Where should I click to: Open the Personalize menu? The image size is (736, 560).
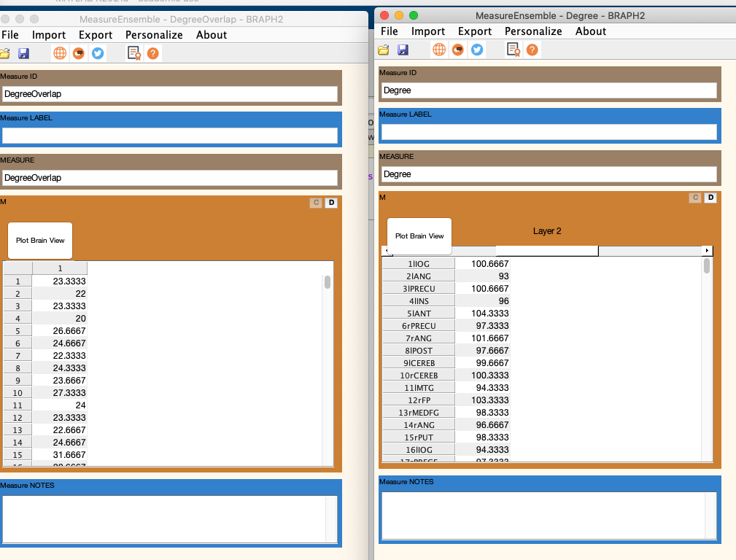533,31
